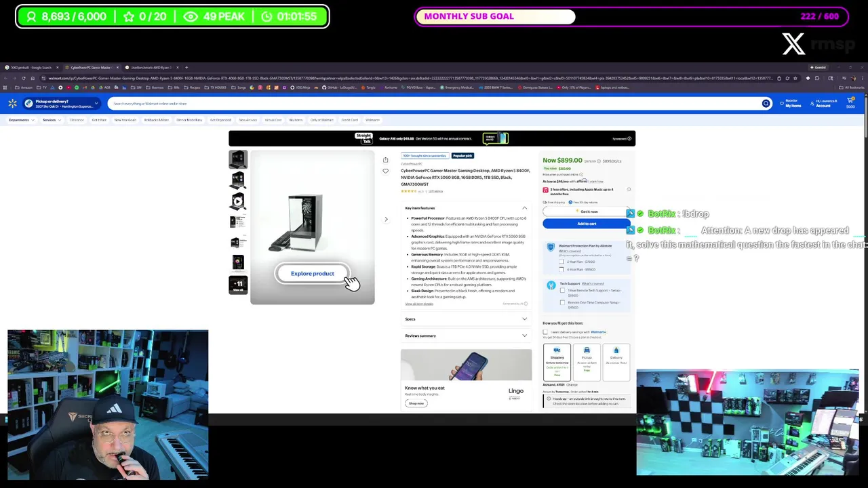Play the product video thumbnail
The image size is (868, 488).
(238, 201)
